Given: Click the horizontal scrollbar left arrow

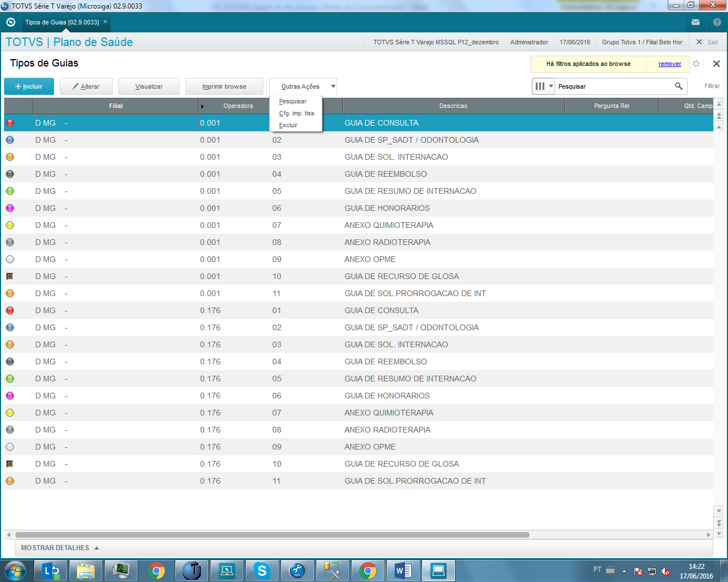Looking at the screenshot, I should pos(8,535).
